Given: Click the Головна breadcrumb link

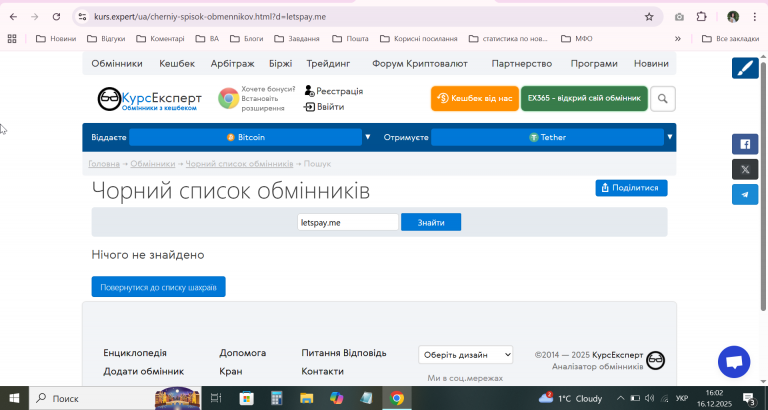Looking at the screenshot, I should [104, 164].
